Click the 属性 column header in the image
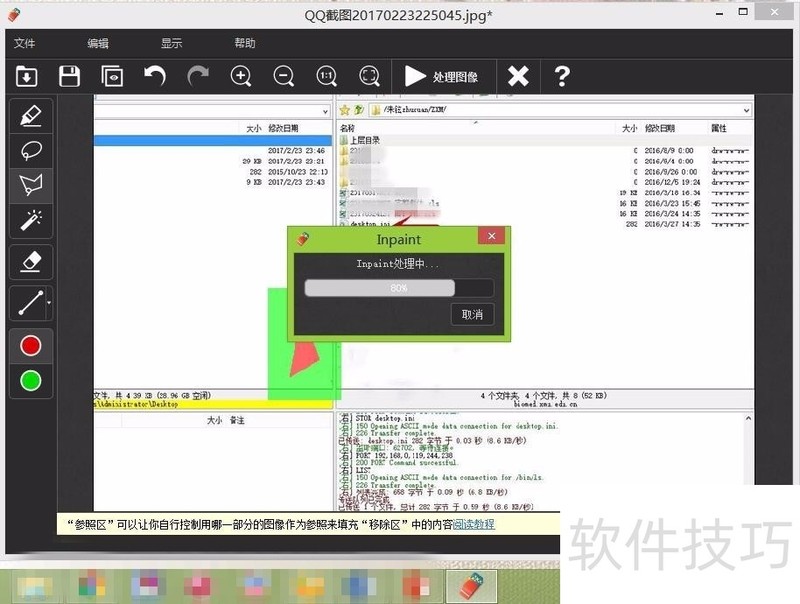Screen dimensions: 800x604 click(718, 128)
